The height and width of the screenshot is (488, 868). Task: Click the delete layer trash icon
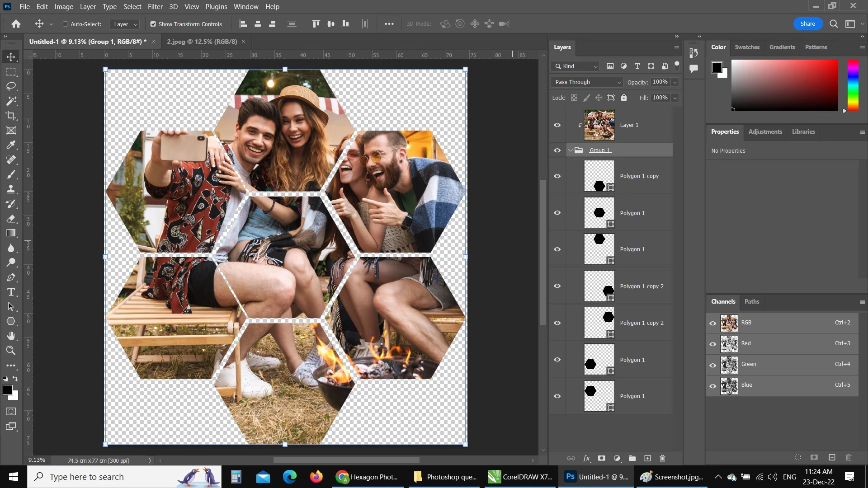(x=662, y=458)
